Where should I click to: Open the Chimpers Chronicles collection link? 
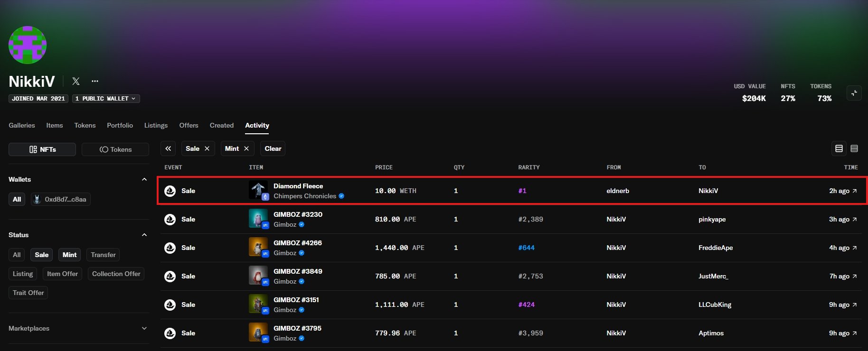pos(305,196)
